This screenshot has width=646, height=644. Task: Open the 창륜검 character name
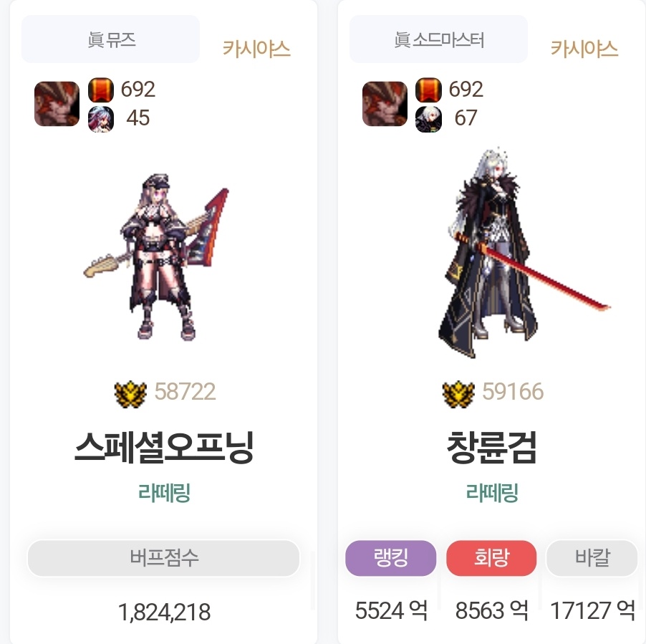point(492,448)
